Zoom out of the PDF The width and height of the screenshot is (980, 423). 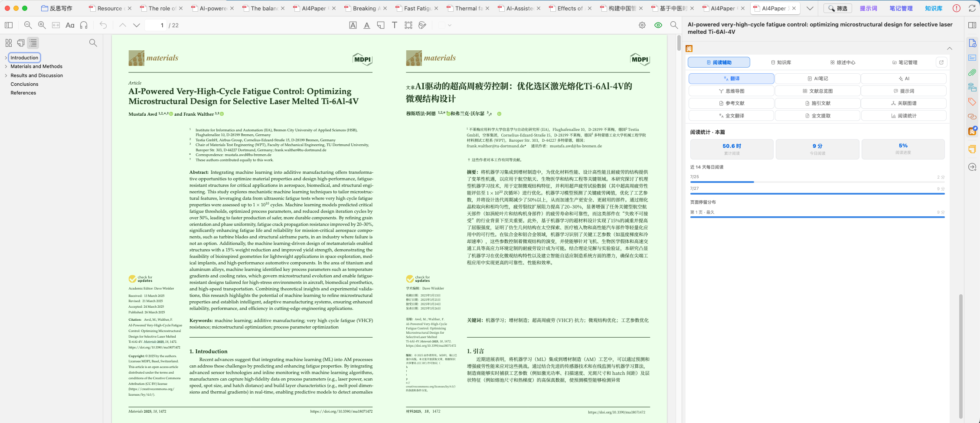point(28,25)
